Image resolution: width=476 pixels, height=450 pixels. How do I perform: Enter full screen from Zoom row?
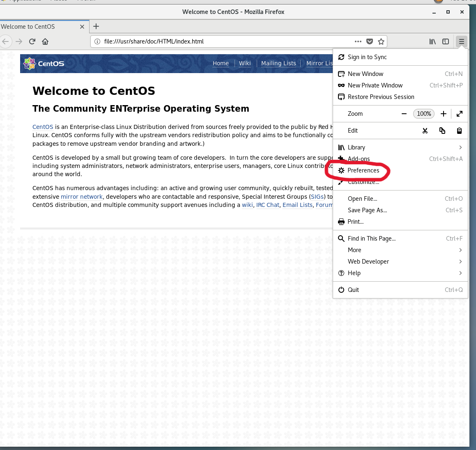pyautogui.click(x=459, y=114)
